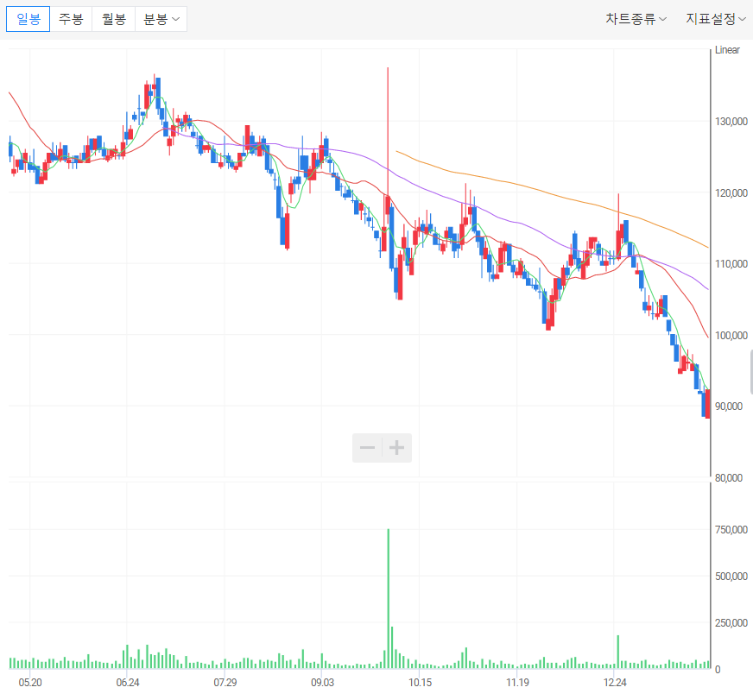Click the 11.19 date label
Screen dimensions: 753x700
pyautogui.click(x=518, y=682)
